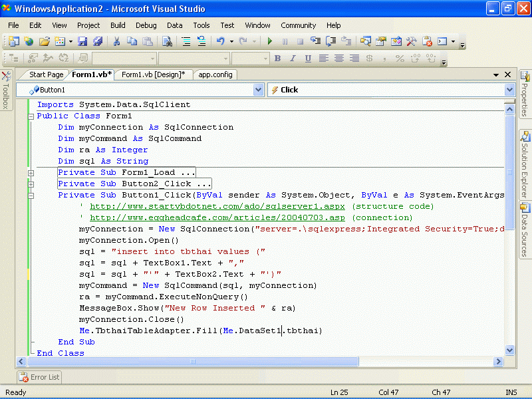Switch to the app.config tab
Viewport: 532px width, 399px height.
pyautogui.click(x=215, y=74)
